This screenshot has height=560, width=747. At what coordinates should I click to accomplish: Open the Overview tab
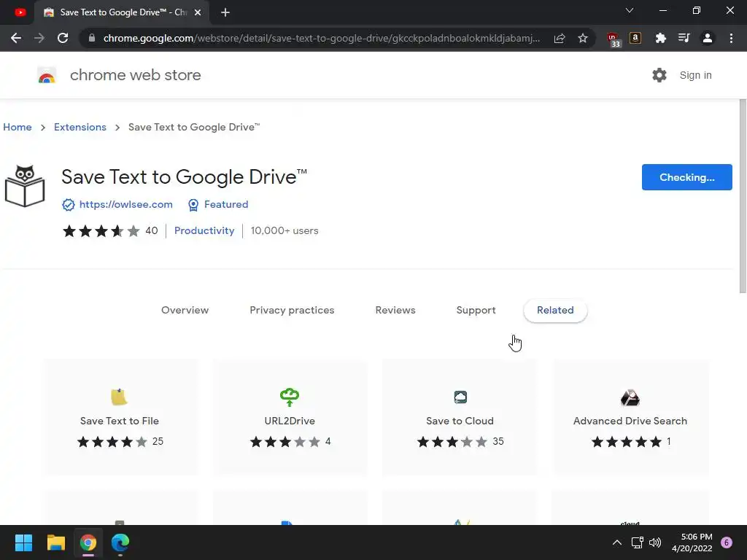coord(185,310)
